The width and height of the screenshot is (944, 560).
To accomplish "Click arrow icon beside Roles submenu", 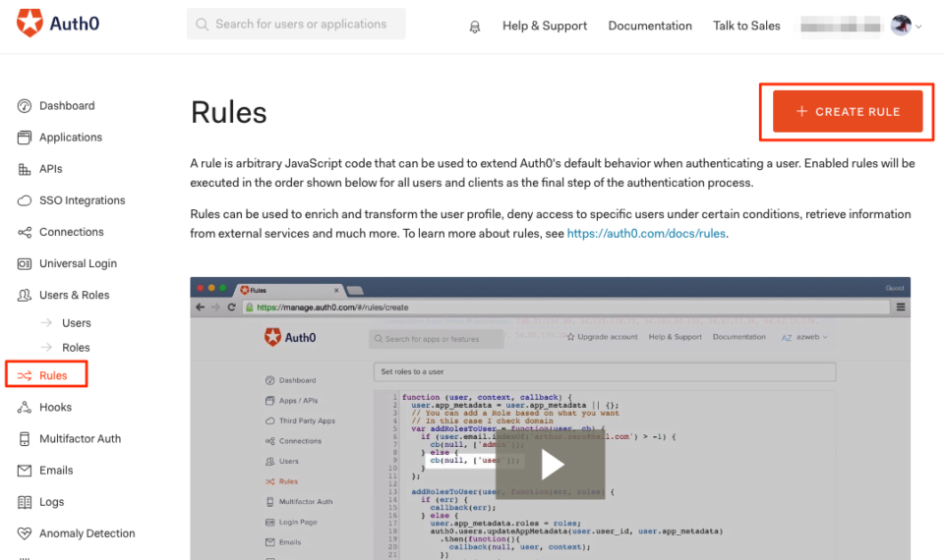I will click(46, 348).
